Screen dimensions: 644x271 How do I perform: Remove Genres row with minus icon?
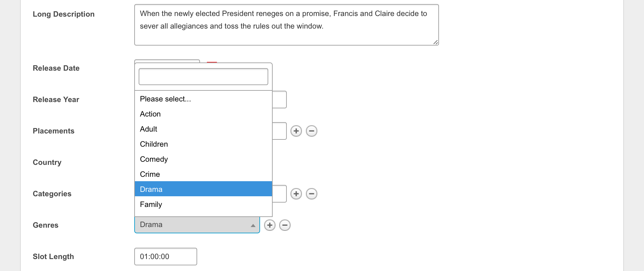coord(285,225)
